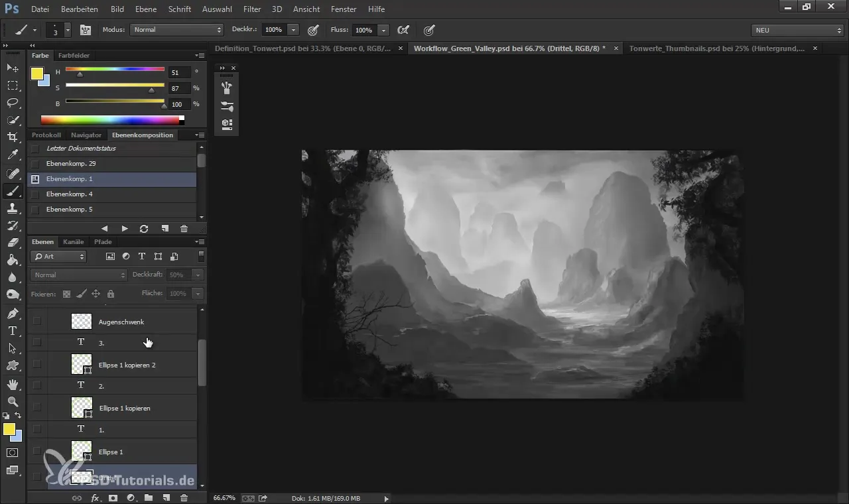Click the hue H slider track
This screenshot has width=849, height=504.
[115, 69]
